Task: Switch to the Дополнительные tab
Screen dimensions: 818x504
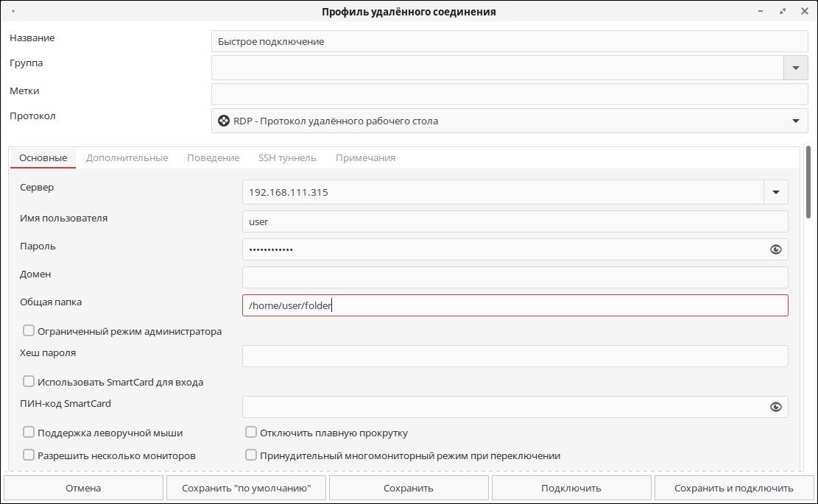Action: point(127,158)
